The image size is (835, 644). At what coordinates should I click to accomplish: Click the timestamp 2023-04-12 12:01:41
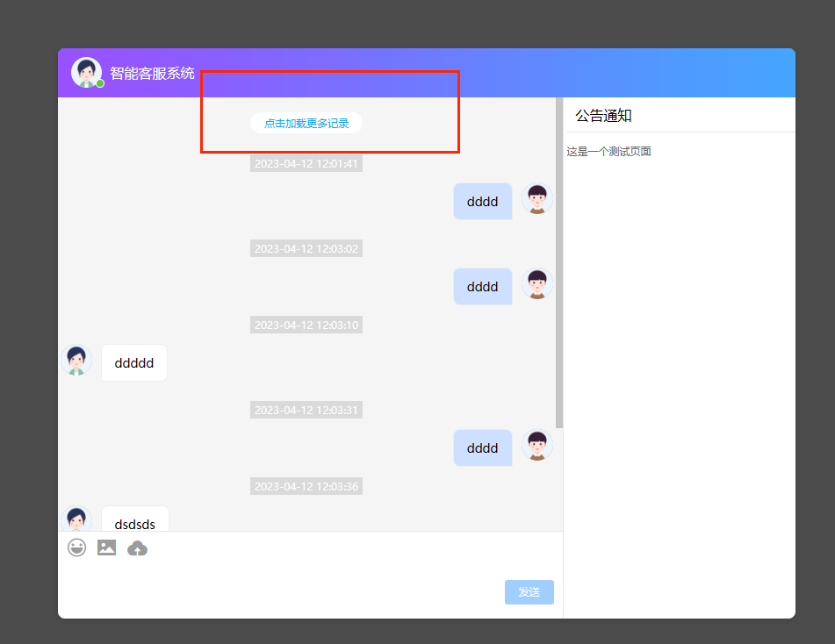click(306, 163)
